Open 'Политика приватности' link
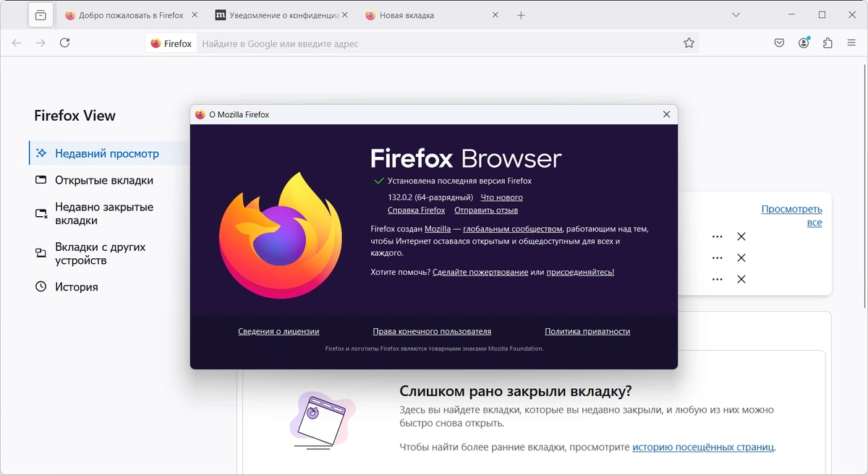 [x=587, y=331]
